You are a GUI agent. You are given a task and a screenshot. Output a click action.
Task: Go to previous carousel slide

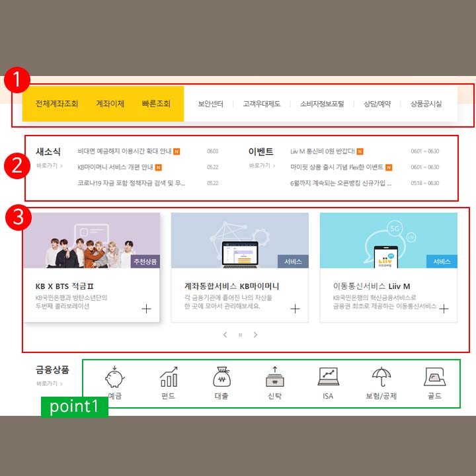click(x=225, y=335)
